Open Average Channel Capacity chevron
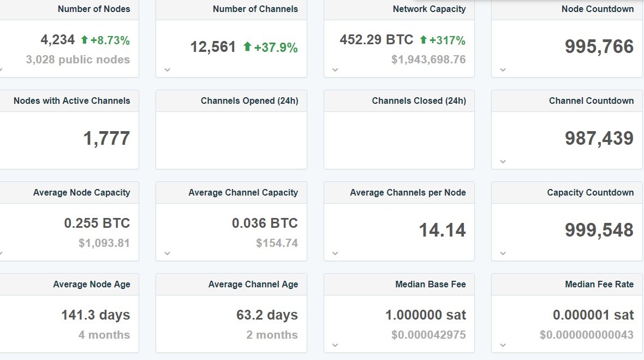 coord(168,253)
